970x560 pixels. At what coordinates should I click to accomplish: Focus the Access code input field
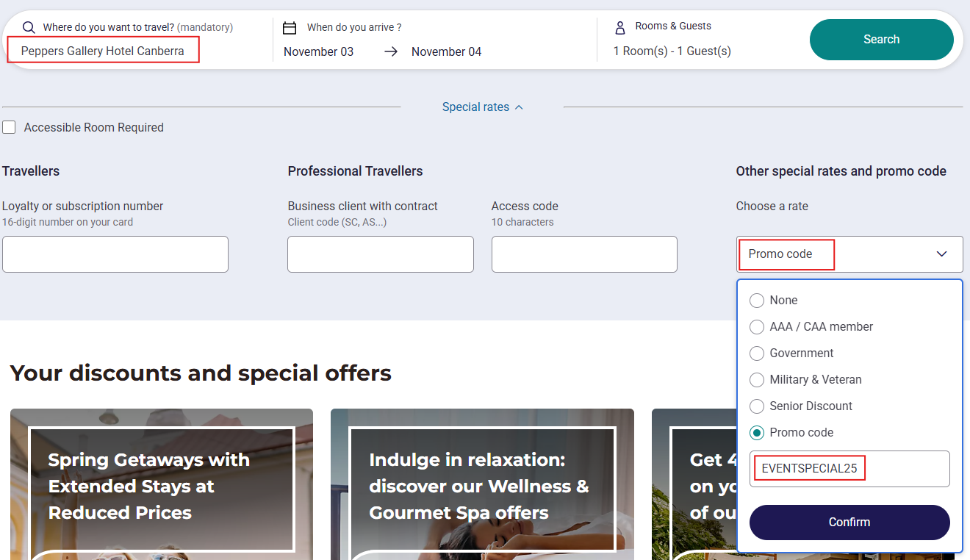584,254
